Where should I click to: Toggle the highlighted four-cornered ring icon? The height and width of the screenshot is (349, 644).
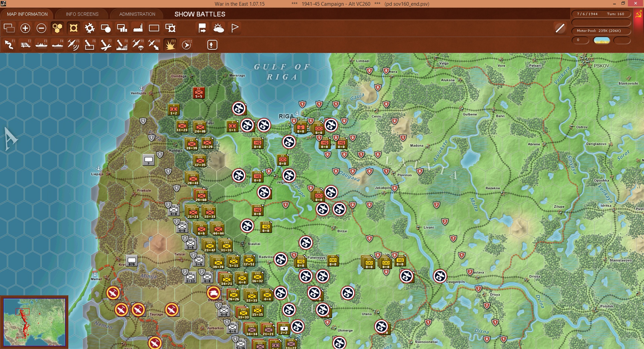pyautogui.click(x=73, y=28)
